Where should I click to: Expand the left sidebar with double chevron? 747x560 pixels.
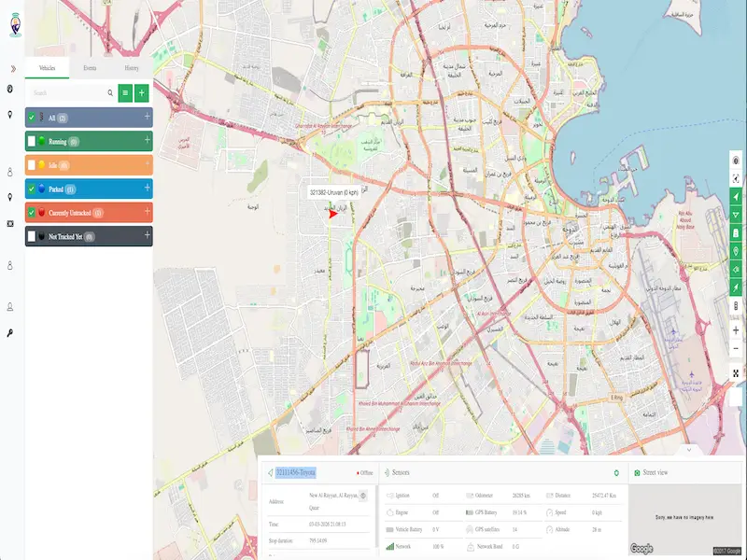coord(12,68)
